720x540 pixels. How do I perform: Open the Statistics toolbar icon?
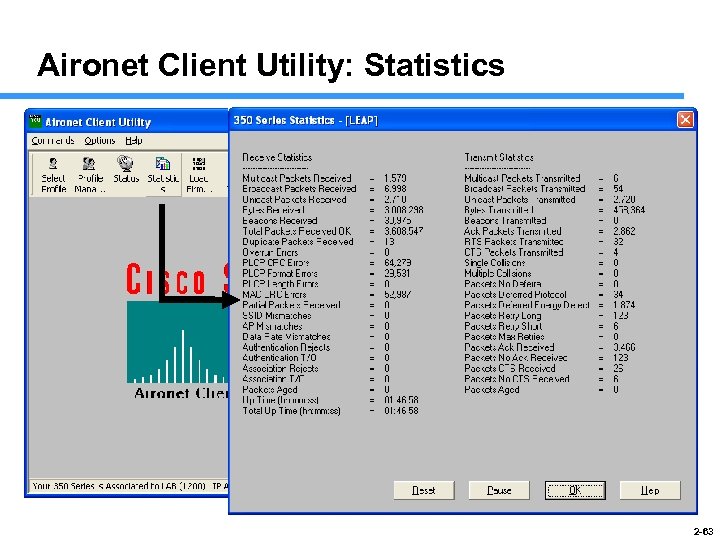163,174
